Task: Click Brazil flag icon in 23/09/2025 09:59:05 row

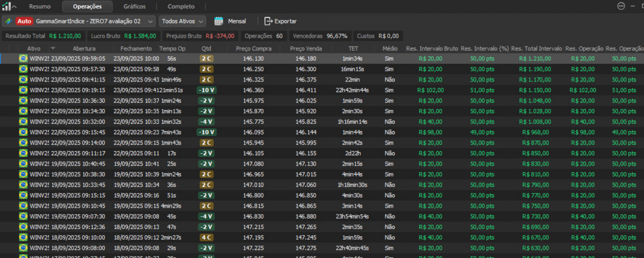Action: (23, 58)
